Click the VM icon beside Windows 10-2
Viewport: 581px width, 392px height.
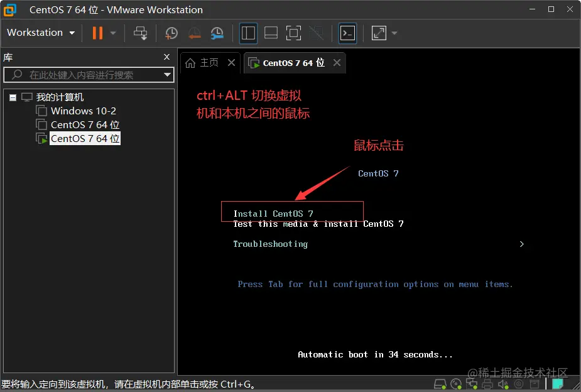[x=41, y=111]
